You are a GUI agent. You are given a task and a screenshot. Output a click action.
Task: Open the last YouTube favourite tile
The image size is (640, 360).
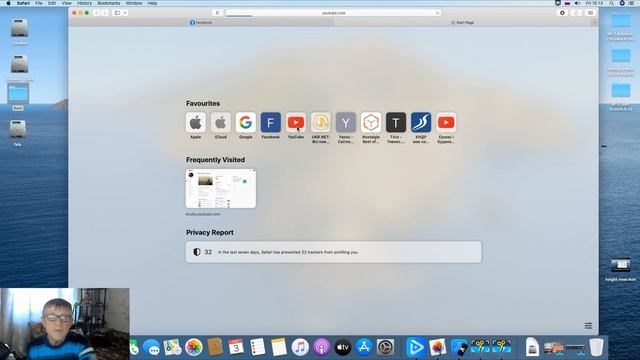pyautogui.click(x=446, y=122)
